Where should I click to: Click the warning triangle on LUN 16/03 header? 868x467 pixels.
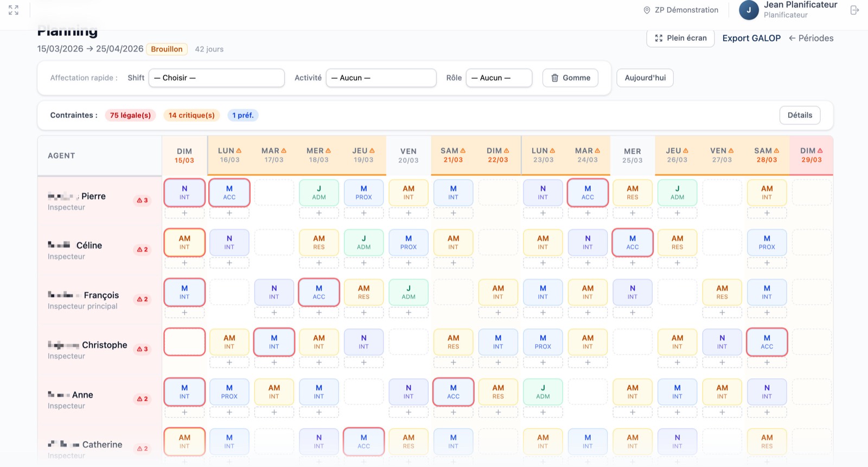click(x=239, y=151)
